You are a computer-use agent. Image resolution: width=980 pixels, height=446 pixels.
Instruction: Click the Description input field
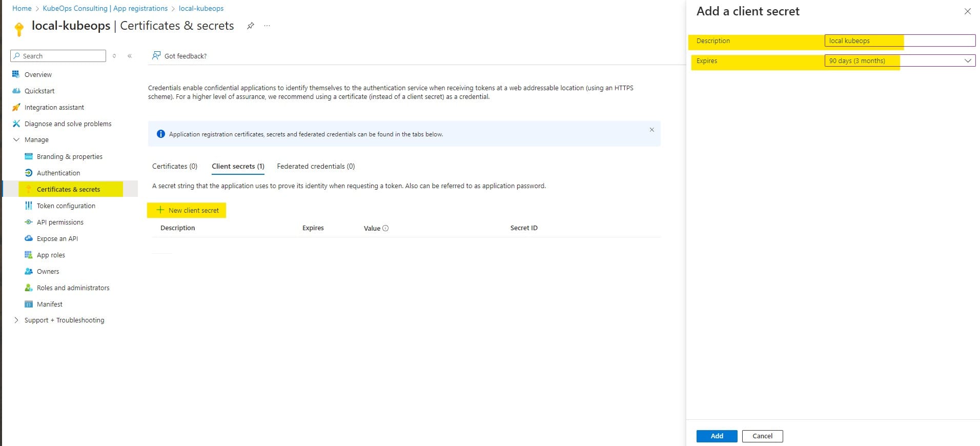click(900, 40)
